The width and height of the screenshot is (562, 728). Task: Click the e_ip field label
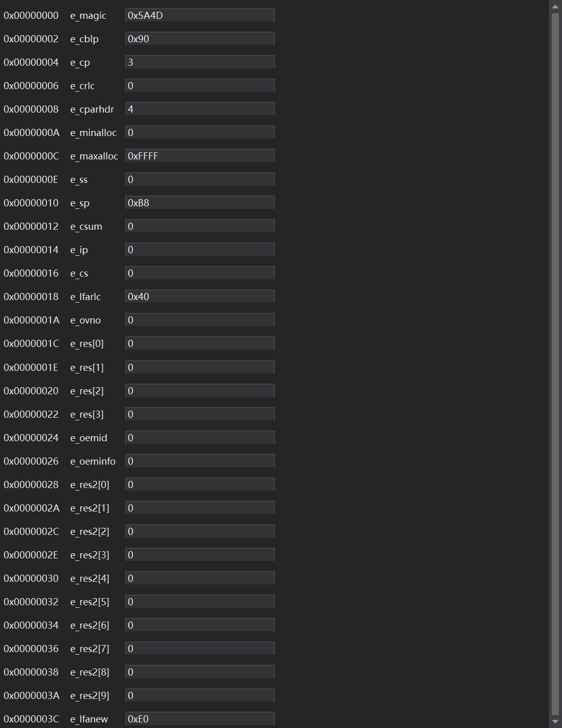(79, 250)
